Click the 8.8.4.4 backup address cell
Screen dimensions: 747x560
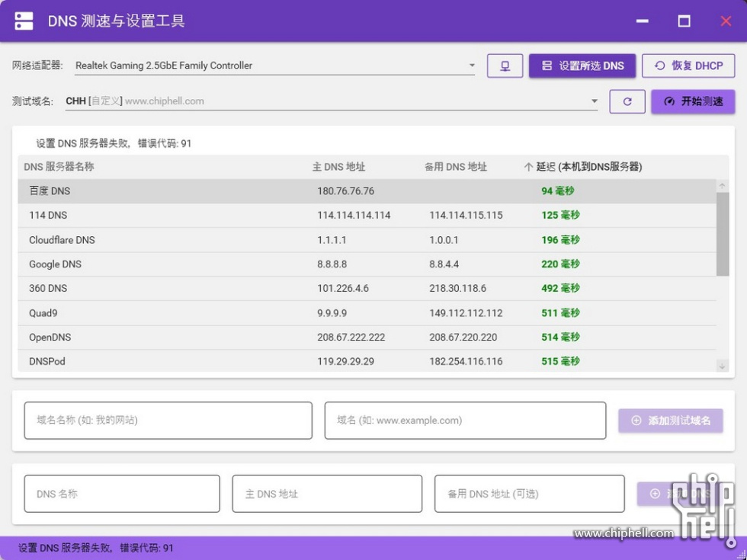pyautogui.click(x=444, y=264)
